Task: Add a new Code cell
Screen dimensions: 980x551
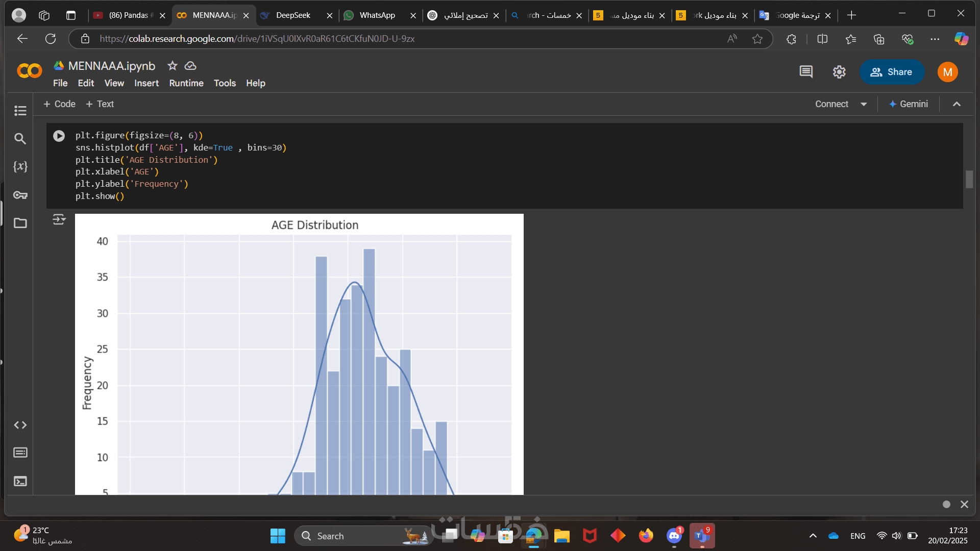Action: 60,104
